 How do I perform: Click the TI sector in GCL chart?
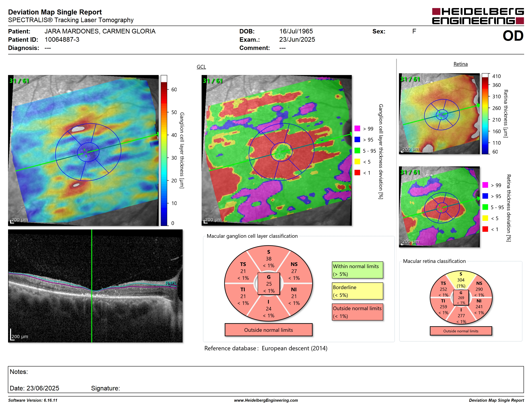[243, 296]
